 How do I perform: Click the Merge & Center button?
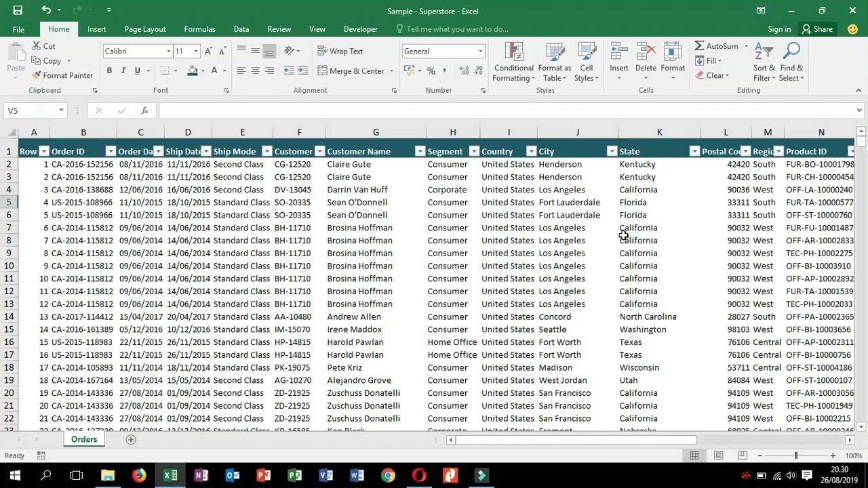tap(351, 70)
